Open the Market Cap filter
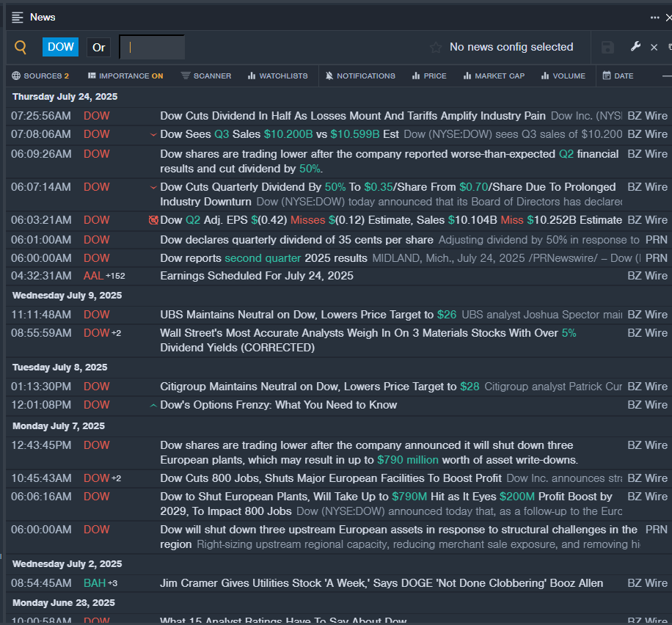672x625 pixels. 494,76
